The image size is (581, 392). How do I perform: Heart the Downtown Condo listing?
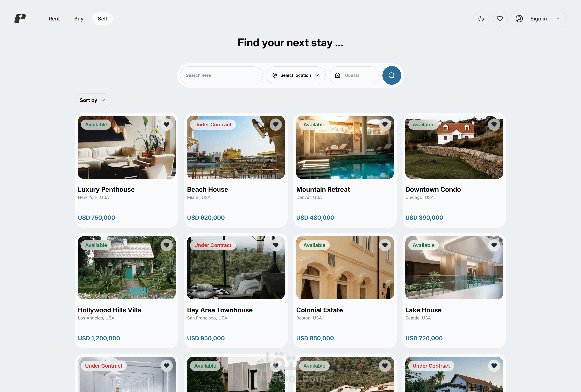(494, 125)
